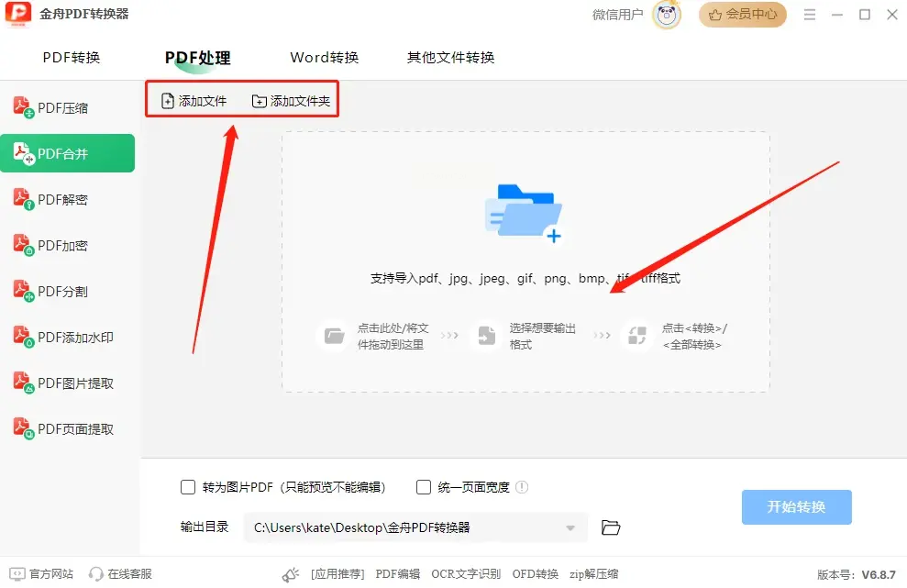Open the zip解压缩 link

coord(593,574)
